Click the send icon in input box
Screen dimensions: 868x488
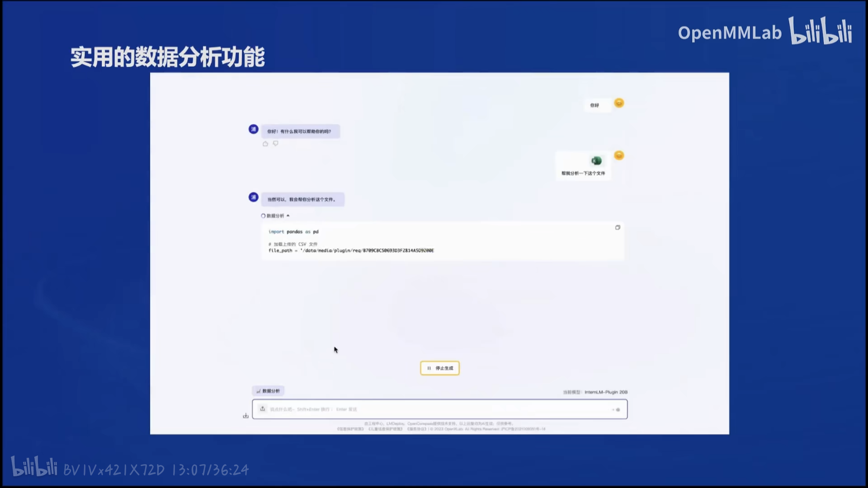point(618,409)
